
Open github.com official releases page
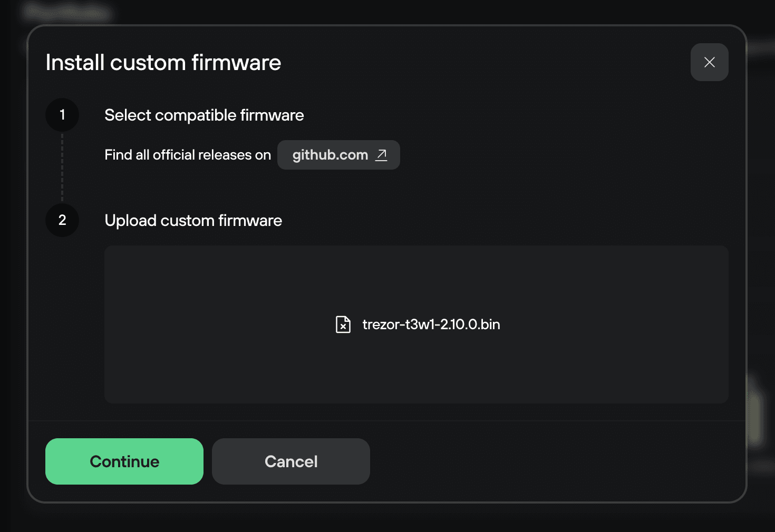(x=338, y=155)
